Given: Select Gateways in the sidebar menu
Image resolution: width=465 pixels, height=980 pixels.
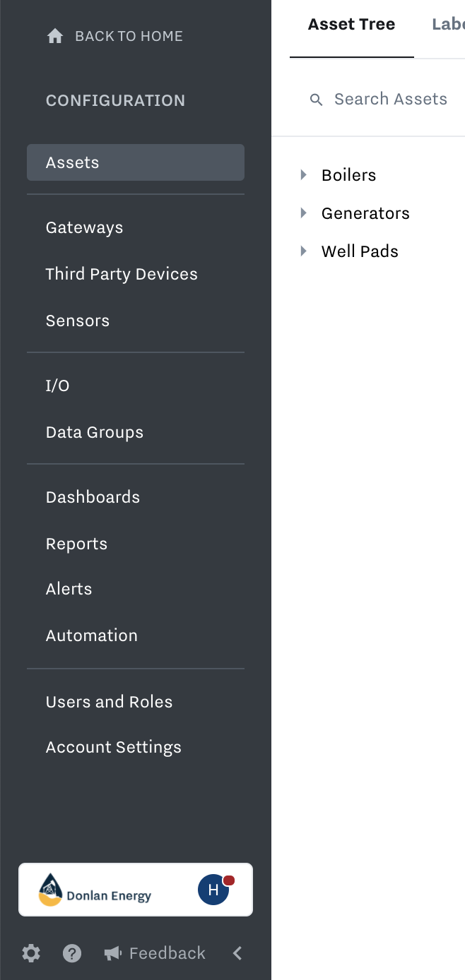Looking at the screenshot, I should [x=85, y=227].
